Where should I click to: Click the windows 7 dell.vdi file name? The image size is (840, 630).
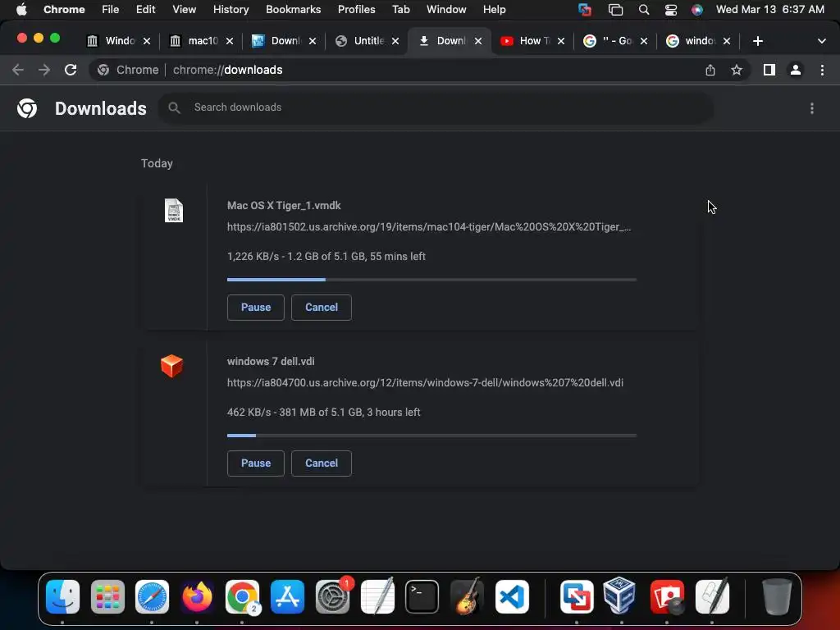[271, 362]
